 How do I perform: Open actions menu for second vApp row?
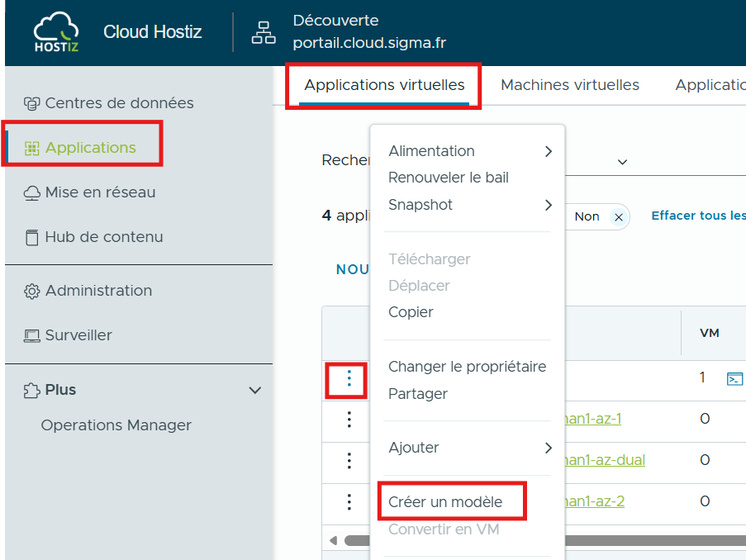point(349,420)
